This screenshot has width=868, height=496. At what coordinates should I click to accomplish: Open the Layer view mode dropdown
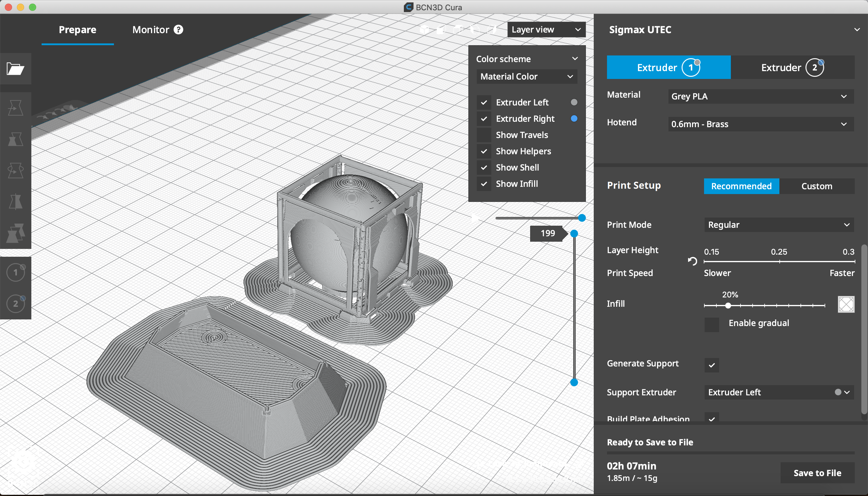(546, 30)
